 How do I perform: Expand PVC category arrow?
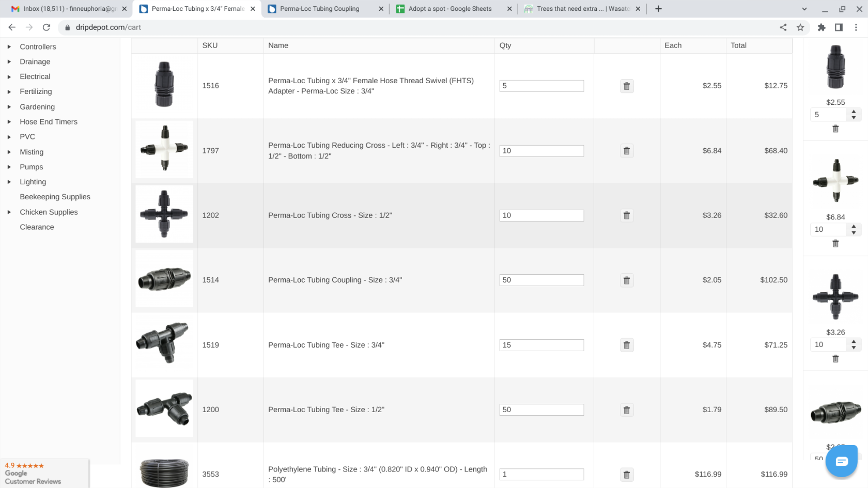click(9, 137)
